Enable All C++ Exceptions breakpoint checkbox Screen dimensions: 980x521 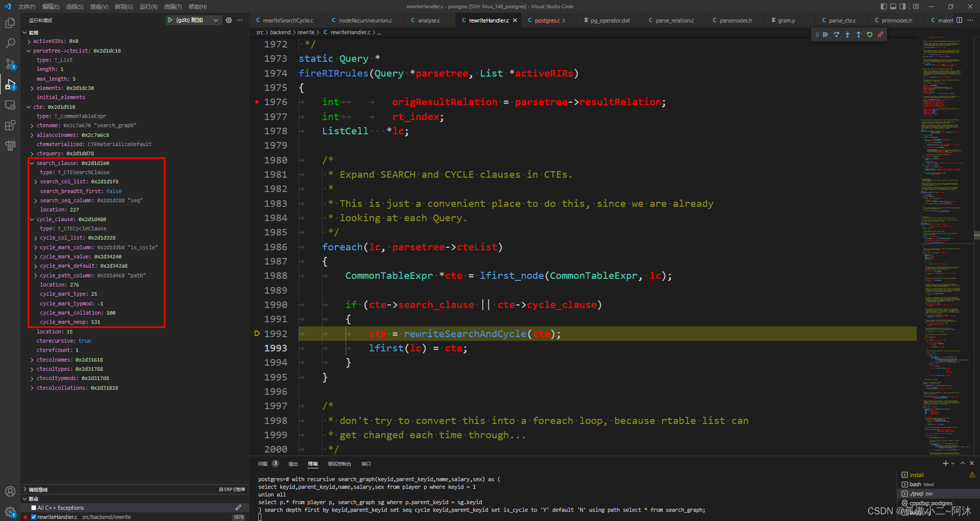point(34,508)
